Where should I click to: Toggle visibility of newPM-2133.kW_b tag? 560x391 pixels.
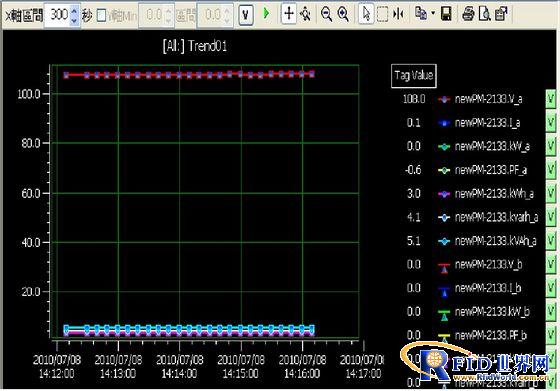(x=550, y=311)
